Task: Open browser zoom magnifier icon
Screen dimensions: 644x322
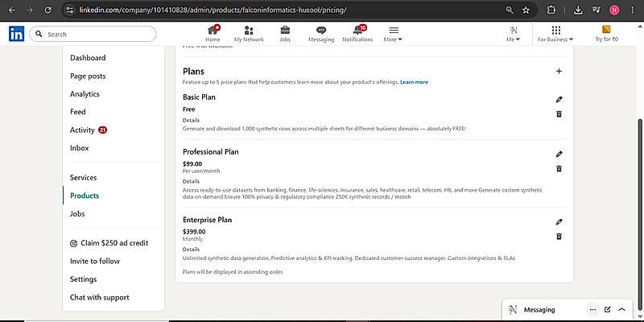Action: [x=510, y=10]
